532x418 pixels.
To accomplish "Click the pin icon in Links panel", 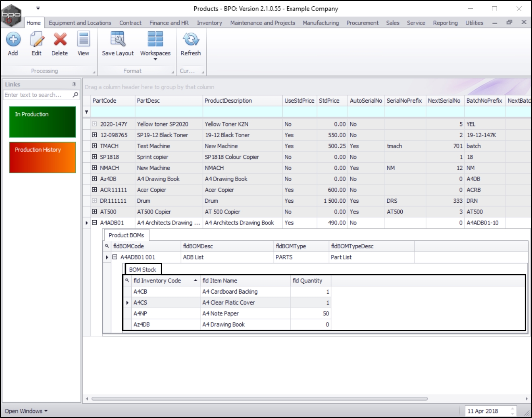I will [x=74, y=84].
